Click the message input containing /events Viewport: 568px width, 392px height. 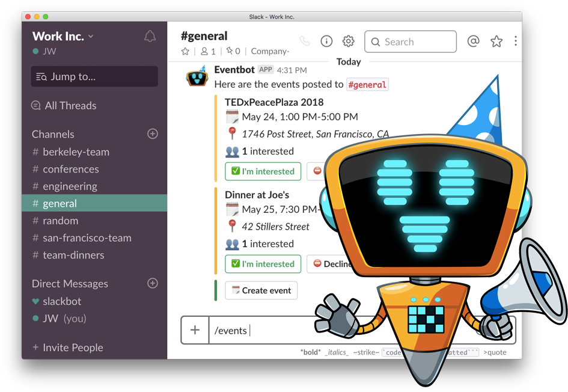[270, 330]
